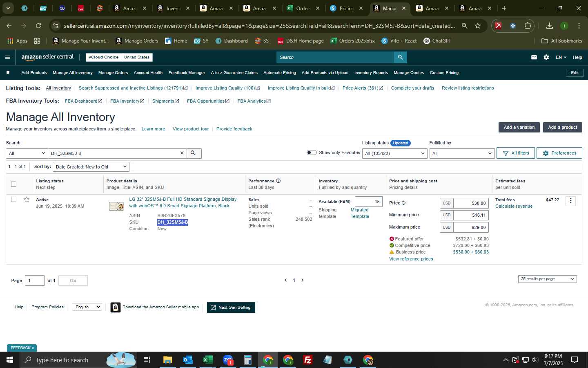Open the Listing status All (135122) dropdown
This screenshot has height=368, width=588.
395,153
